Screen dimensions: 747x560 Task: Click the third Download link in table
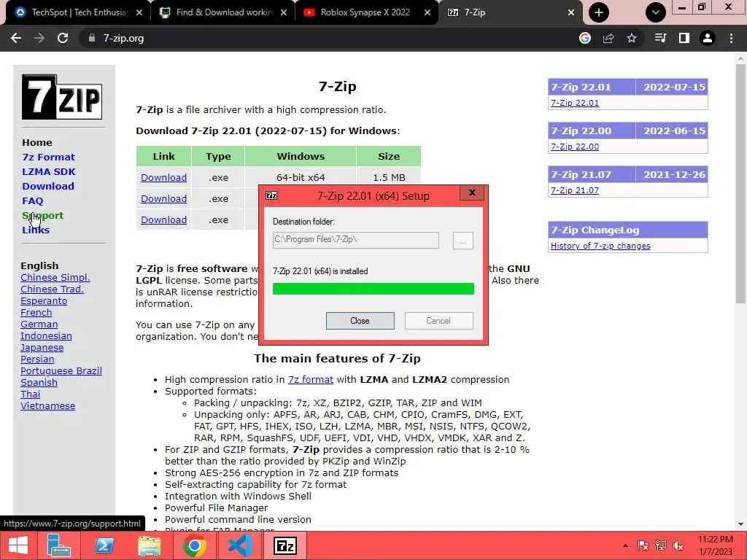(163, 220)
